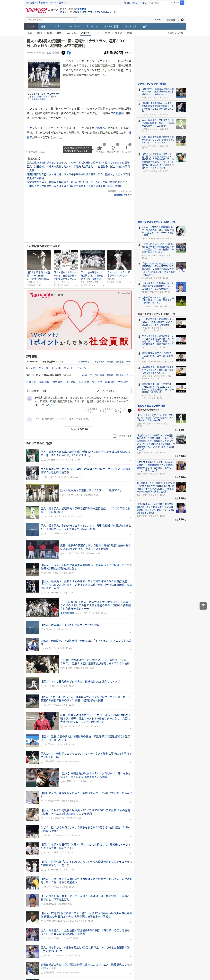Click the comment count bubble under the headline
Image resolution: width=210 pixels, height=980 pixels.
tap(49, 53)
